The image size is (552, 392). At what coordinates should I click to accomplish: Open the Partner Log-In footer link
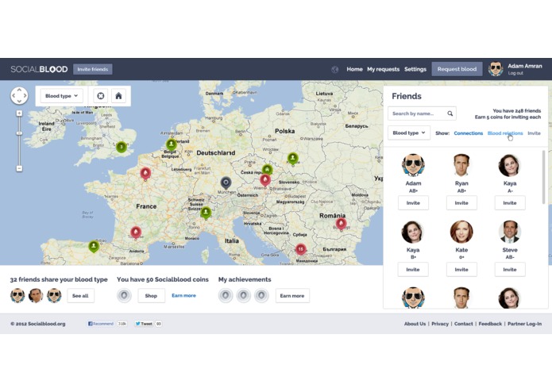524,324
